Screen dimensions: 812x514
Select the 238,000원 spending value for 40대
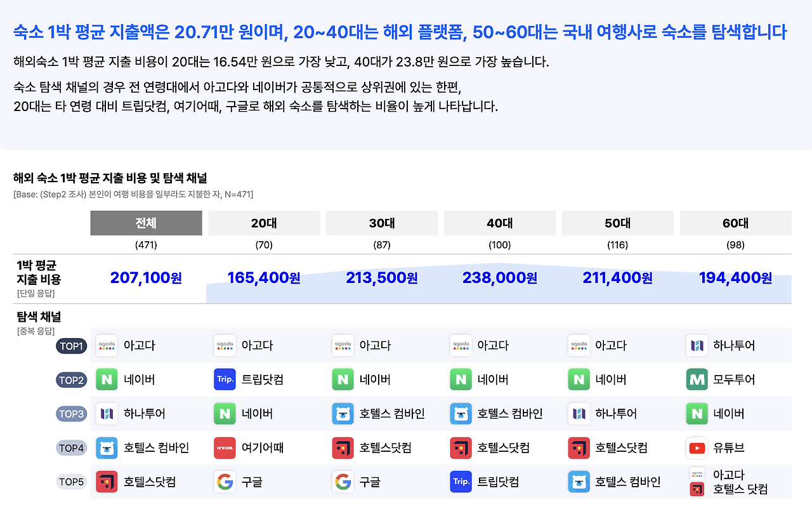[x=499, y=277]
